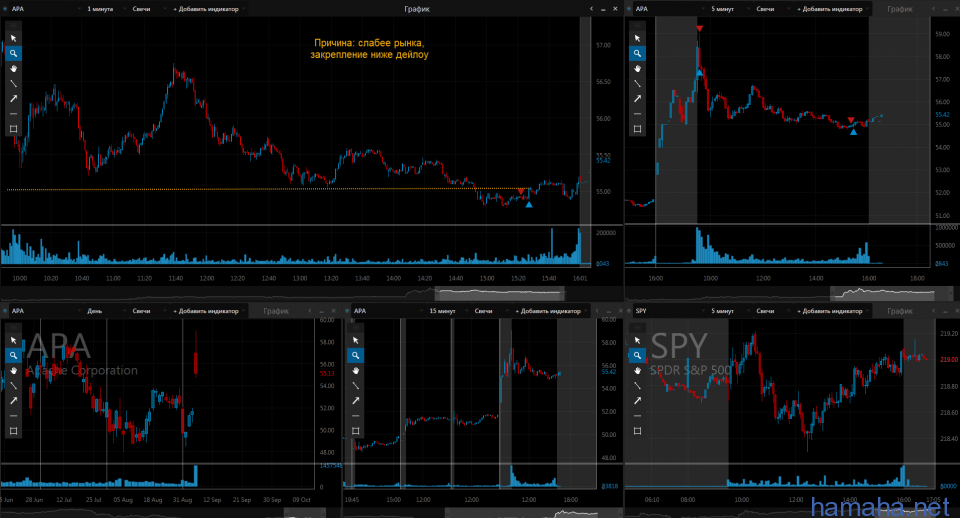The image size is (960, 518).
Task: Switch to the График tab of the 1 минута chart
Action: (x=417, y=9)
